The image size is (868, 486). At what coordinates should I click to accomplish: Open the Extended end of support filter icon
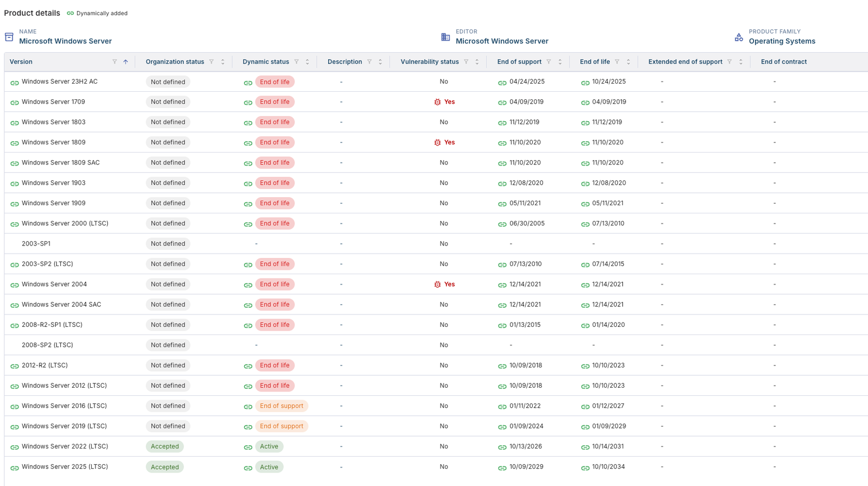pos(730,62)
